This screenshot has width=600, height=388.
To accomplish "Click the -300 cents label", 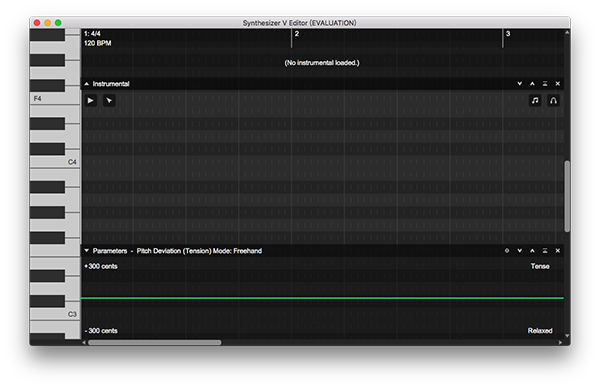I will pos(101,331).
